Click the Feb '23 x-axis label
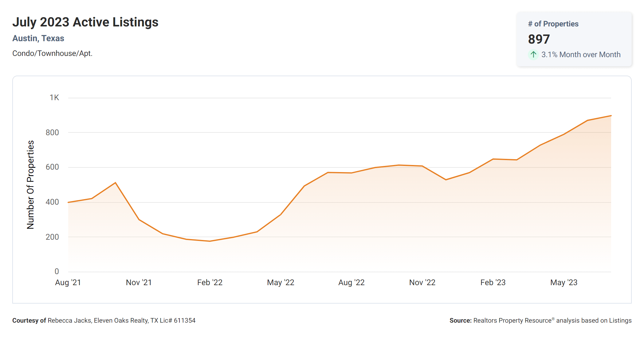644x338 pixels. [x=493, y=282]
